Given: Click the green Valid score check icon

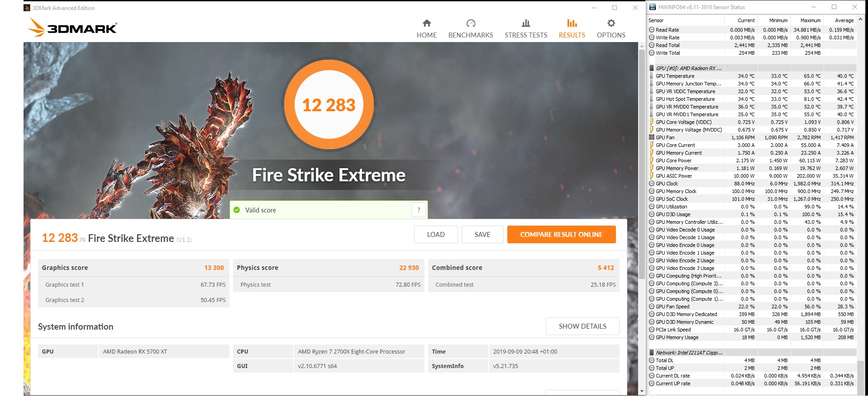Looking at the screenshot, I should (x=237, y=210).
